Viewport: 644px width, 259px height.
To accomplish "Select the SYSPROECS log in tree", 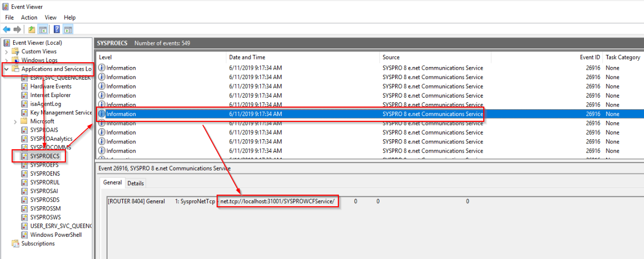I will click(x=45, y=156).
